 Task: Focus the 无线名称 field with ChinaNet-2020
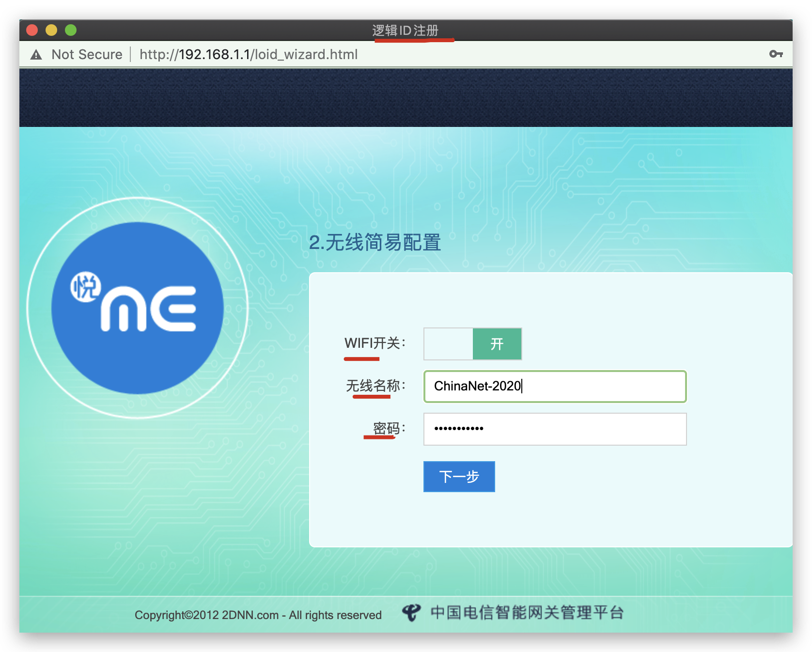(x=555, y=386)
